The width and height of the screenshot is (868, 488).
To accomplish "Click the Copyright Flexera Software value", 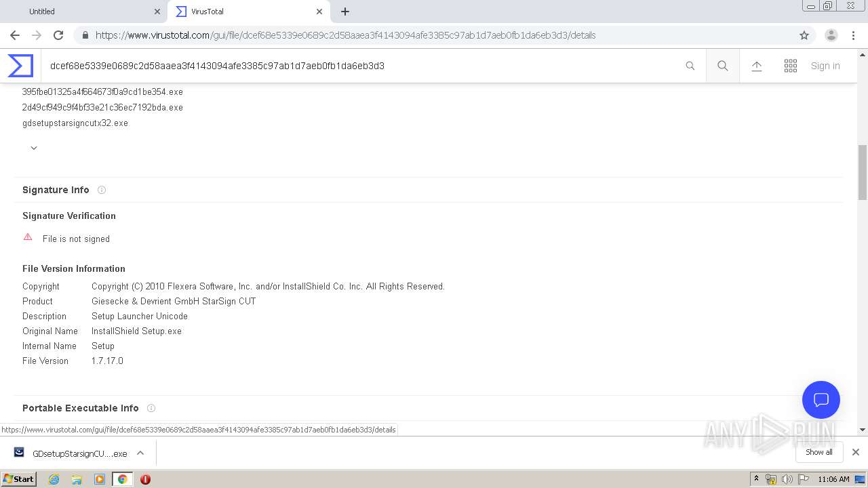I will click(x=268, y=286).
